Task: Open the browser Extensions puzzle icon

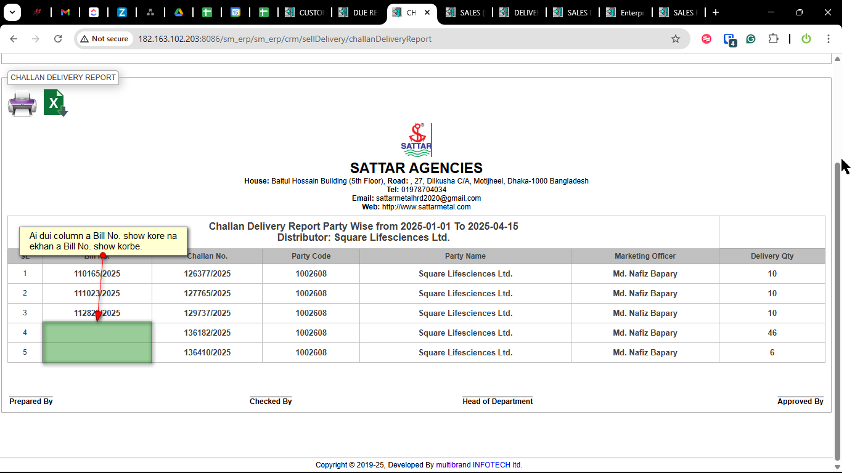Action: point(773,39)
